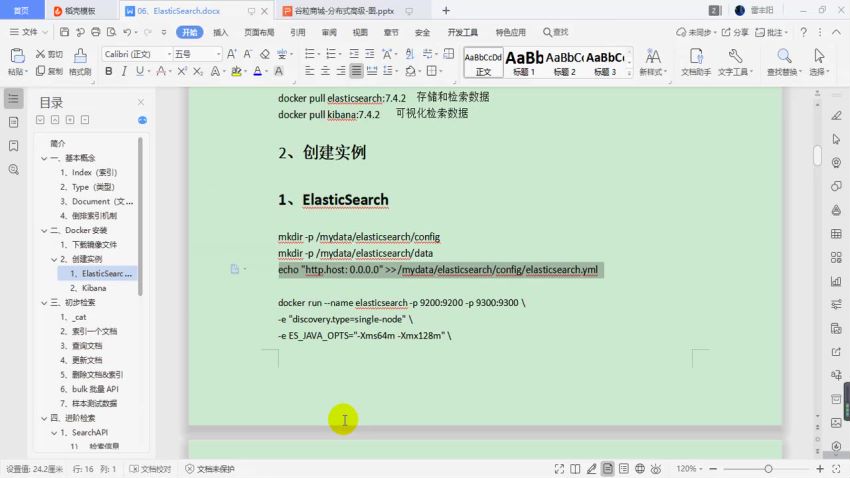Toggle Italic formatting
Screen dimensions: 850x478
pyautogui.click(x=124, y=71)
